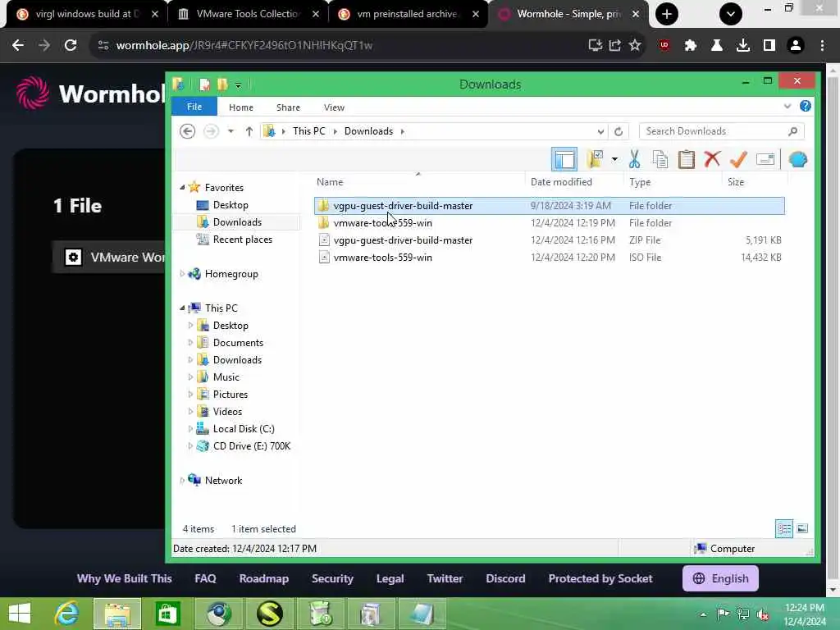The width and height of the screenshot is (840, 630).
Task: Open Videos folder under This PC
Action: [x=227, y=412]
